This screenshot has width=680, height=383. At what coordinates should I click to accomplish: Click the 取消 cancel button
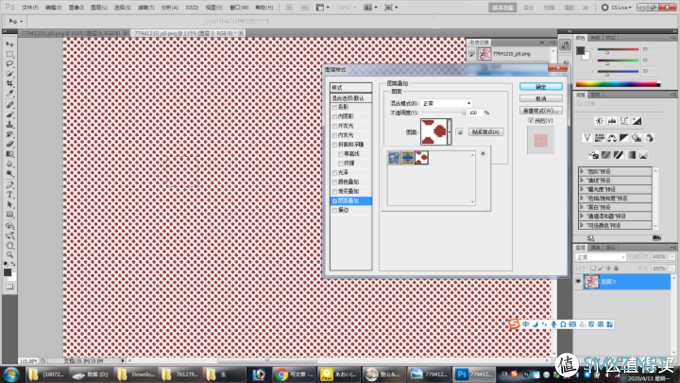tap(541, 98)
